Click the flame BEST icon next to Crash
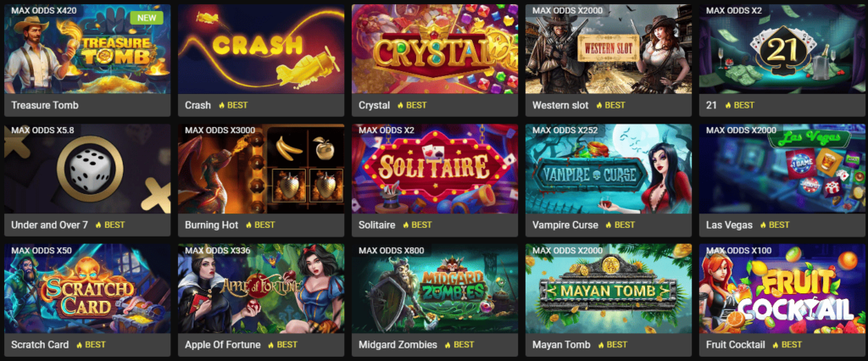Viewport: 868px width, 361px height. tap(222, 105)
